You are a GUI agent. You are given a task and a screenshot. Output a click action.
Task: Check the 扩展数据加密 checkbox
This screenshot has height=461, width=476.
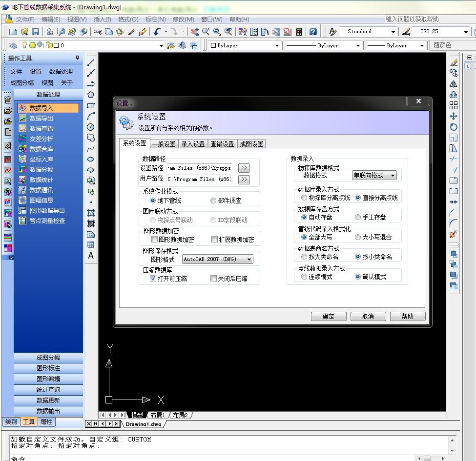[213, 238]
